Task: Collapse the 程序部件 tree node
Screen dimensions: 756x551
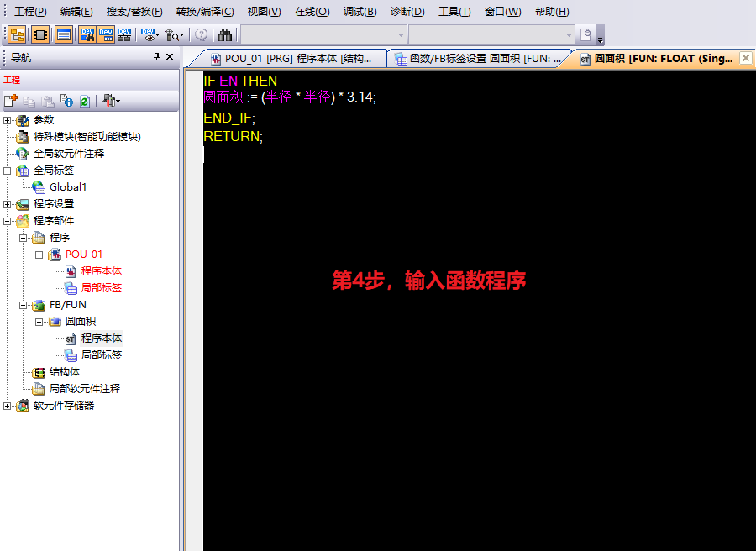Action: click(7, 221)
